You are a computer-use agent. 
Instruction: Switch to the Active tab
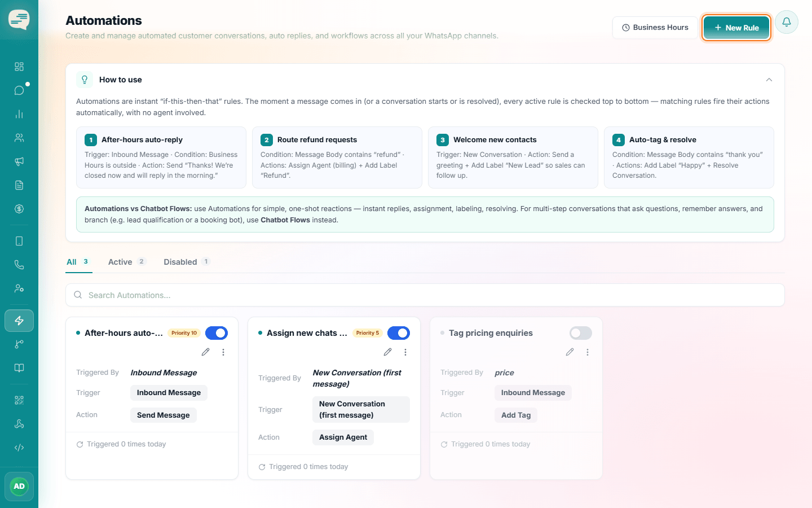tap(127, 262)
